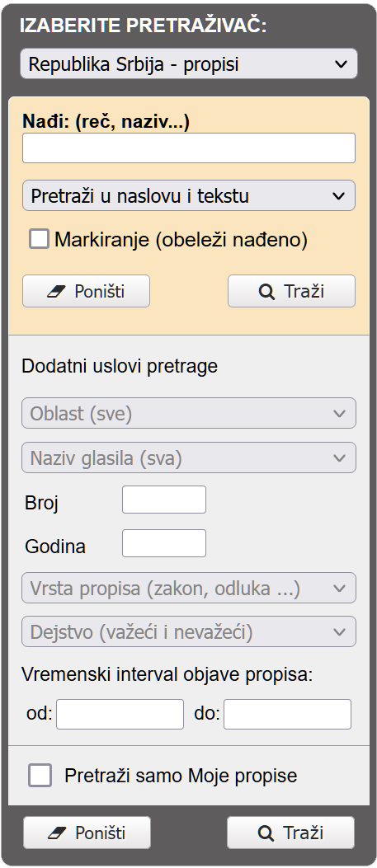The width and height of the screenshot is (377, 868).
Task: Click magnifier icon on bottom Traži button
Action: (266, 833)
